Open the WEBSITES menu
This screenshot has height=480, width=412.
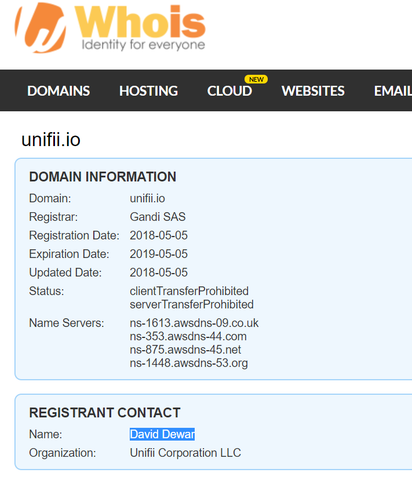pos(313,91)
